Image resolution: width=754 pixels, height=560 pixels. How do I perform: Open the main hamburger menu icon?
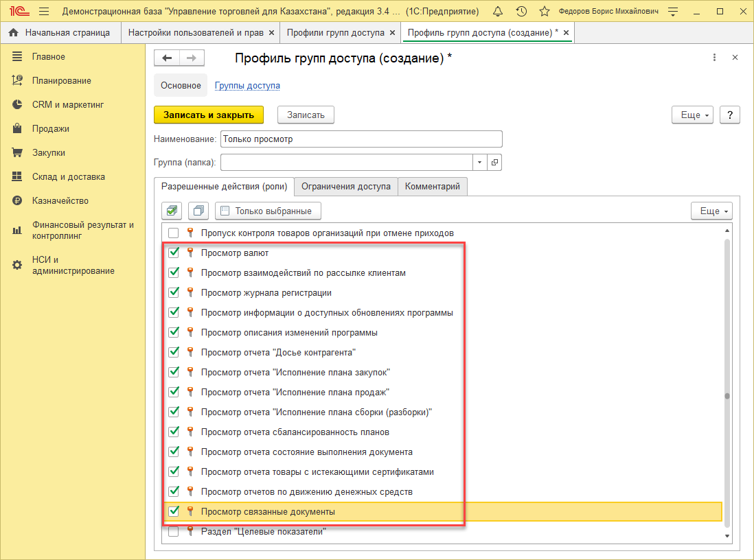pos(44,11)
